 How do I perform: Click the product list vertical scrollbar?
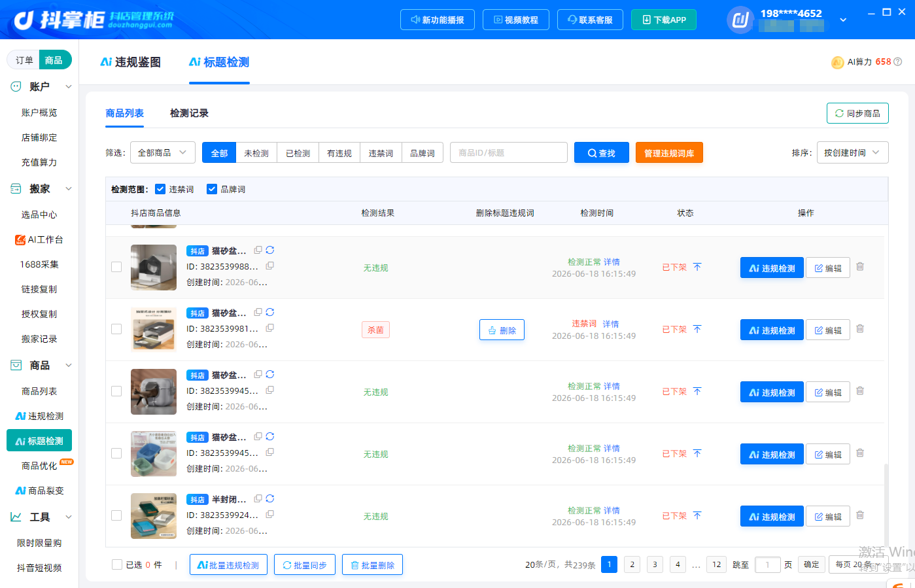[x=886, y=505]
